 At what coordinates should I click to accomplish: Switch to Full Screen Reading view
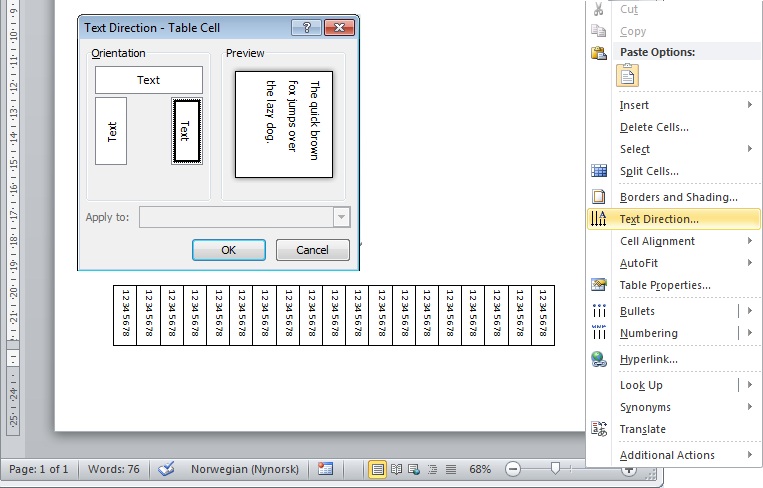tap(397, 469)
